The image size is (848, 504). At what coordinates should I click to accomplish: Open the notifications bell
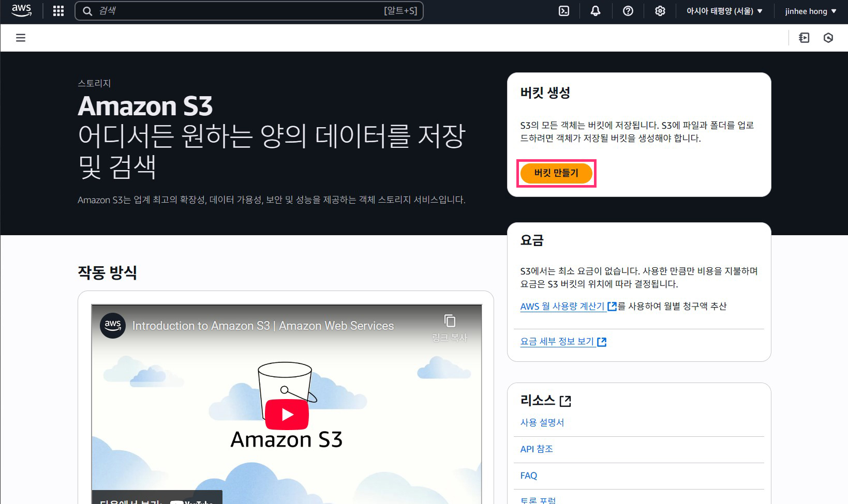point(596,11)
